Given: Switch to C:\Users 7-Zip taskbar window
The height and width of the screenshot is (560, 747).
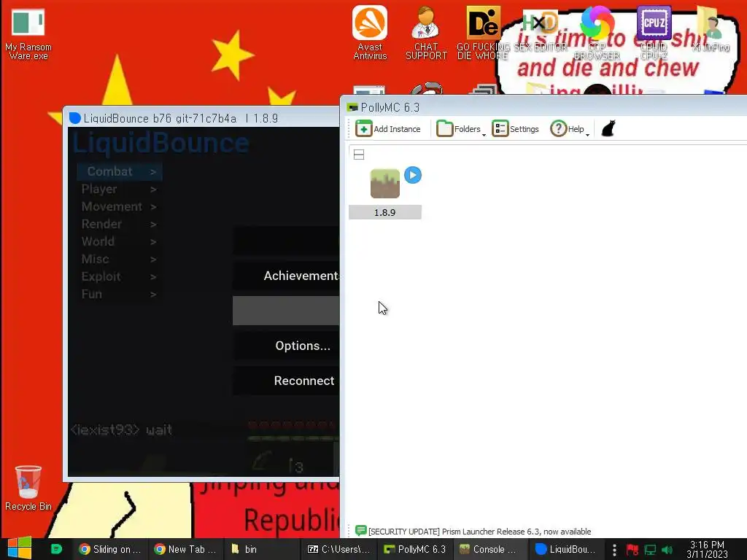Looking at the screenshot, I should pyautogui.click(x=338, y=549).
